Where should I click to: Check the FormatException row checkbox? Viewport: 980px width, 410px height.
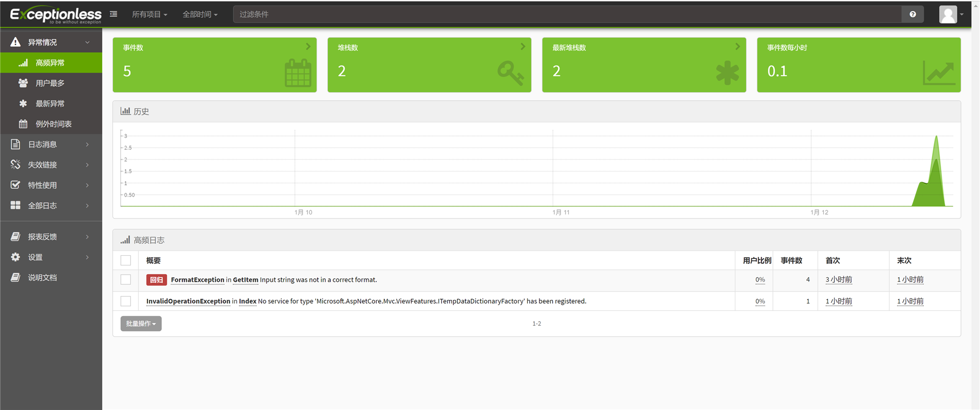[x=126, y=280]
